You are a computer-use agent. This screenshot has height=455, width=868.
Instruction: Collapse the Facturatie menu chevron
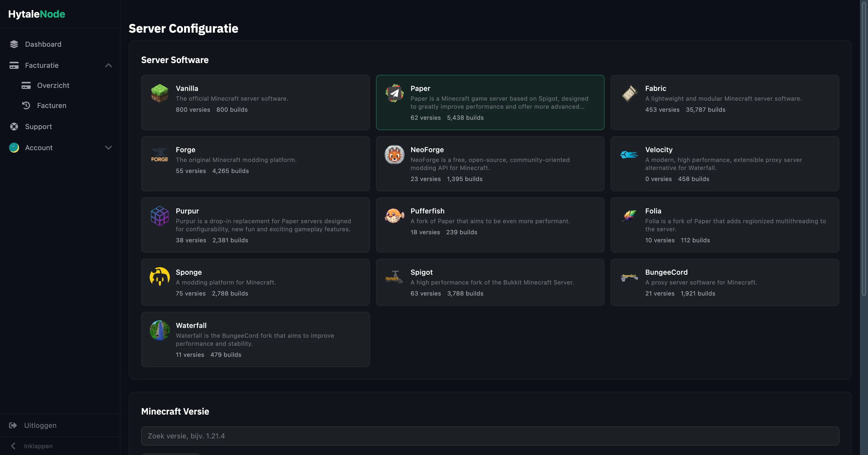click(108, 65)
